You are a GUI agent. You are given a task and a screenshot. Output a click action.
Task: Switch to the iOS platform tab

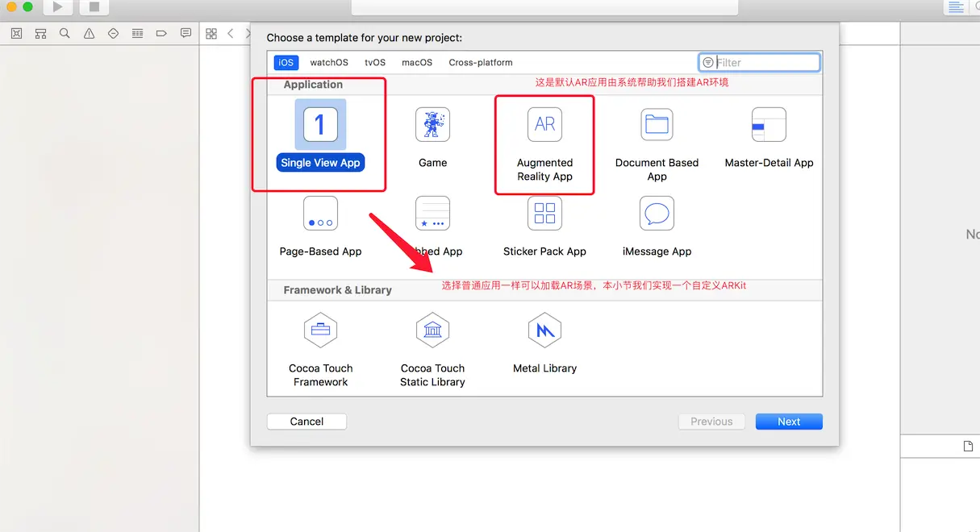tap(286, 62)
